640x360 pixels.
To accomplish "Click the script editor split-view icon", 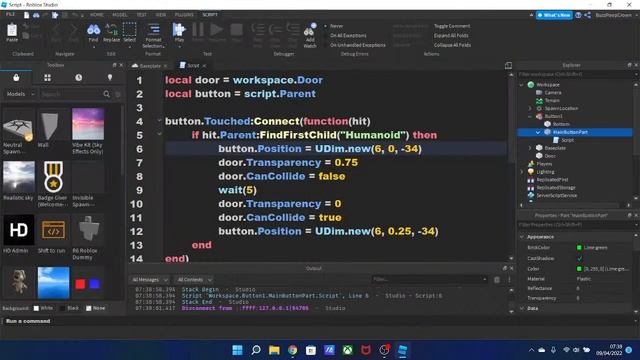I will coord(508,65).
